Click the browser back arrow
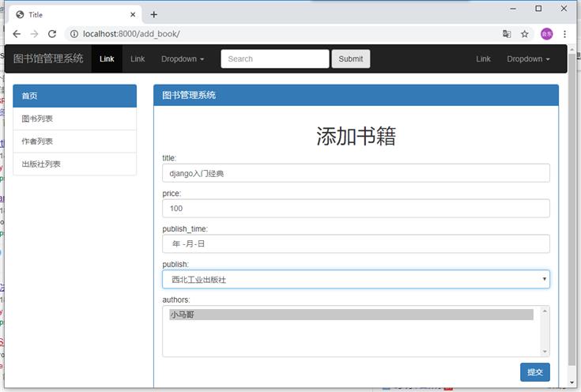 click(x=17, y=34)
